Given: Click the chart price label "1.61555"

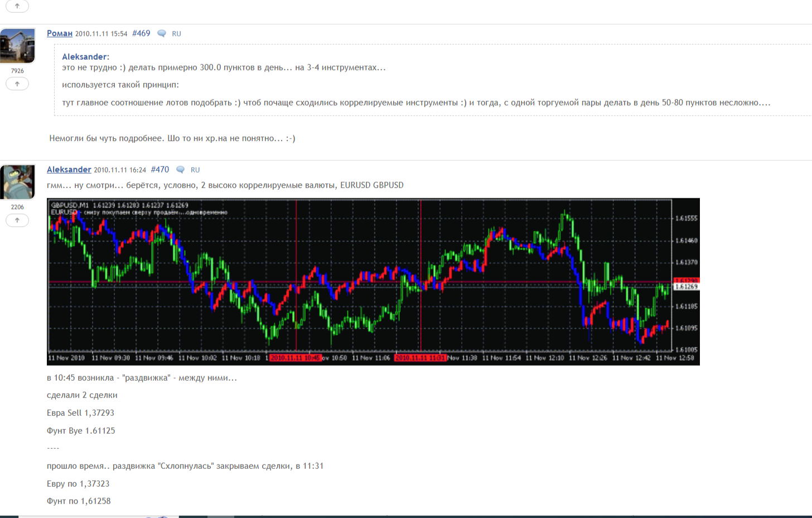Looking at the screenshot, I should click(x=687, y=218).
